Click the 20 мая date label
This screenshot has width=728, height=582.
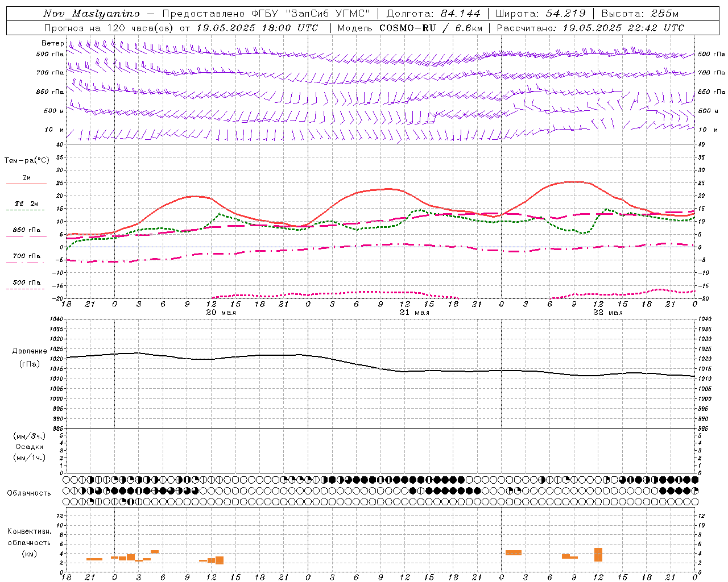point(221,313)
